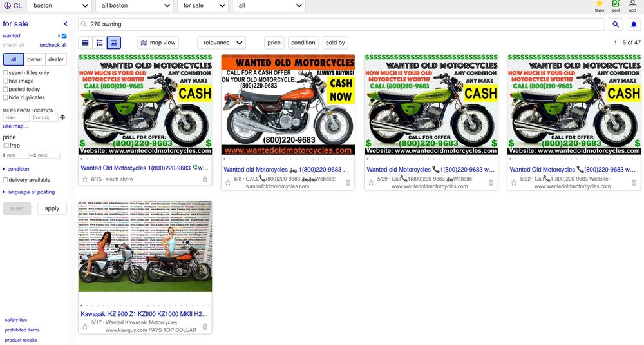Click the locate-me crosshair icon

62,117
